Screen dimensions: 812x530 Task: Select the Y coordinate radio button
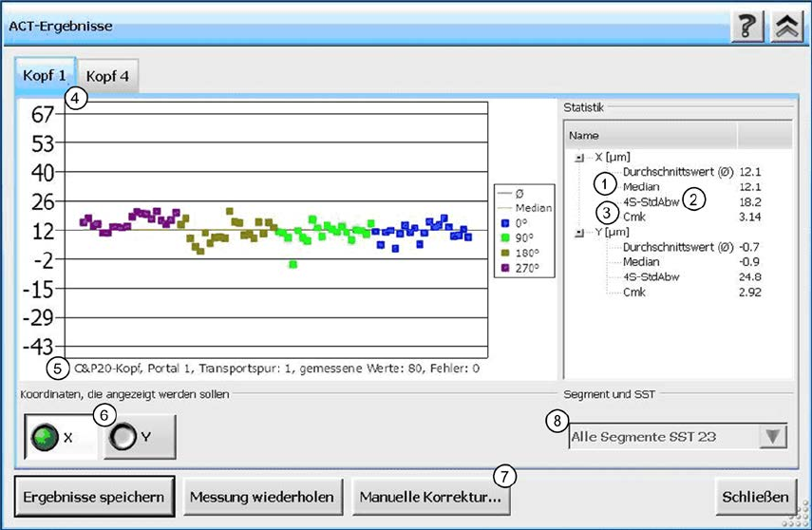pyautogui.click(x=140, y=437)
